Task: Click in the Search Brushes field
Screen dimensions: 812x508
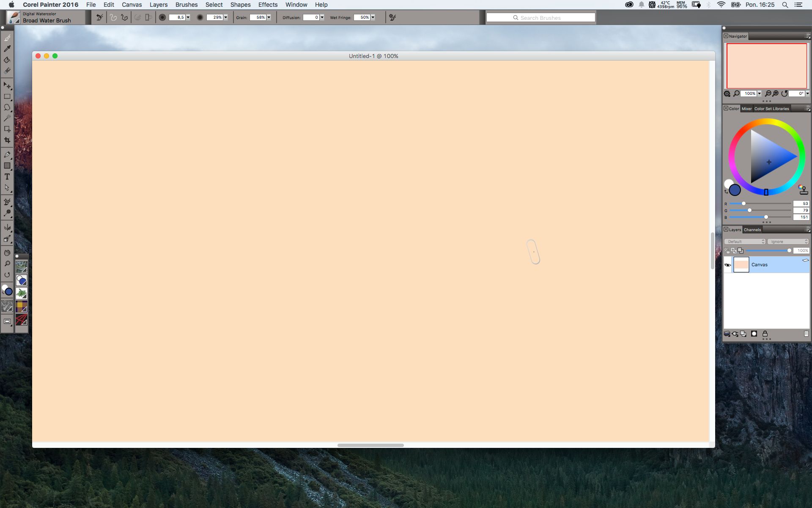Action: pyautogui.click(x=540, y=18)
